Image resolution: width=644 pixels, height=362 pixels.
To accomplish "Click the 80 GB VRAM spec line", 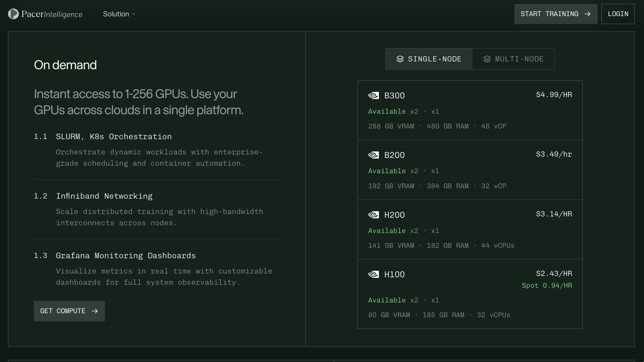I will pos(439,315).
